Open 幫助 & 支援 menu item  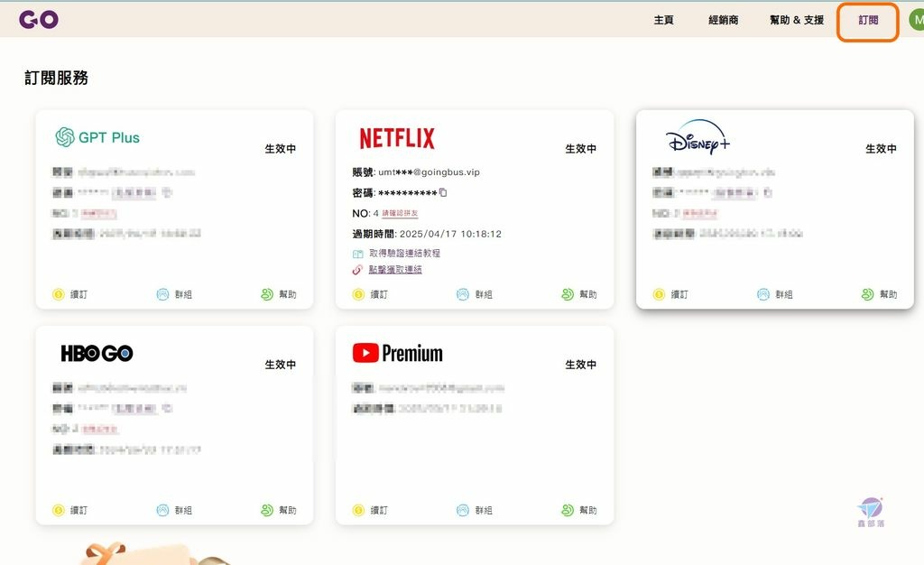pos(797,20)
